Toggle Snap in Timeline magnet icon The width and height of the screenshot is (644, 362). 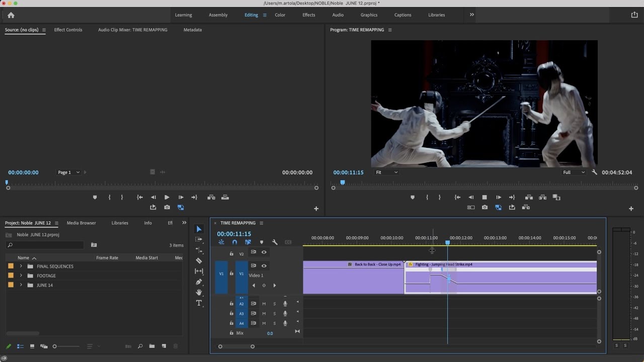[x=234, y=242]
